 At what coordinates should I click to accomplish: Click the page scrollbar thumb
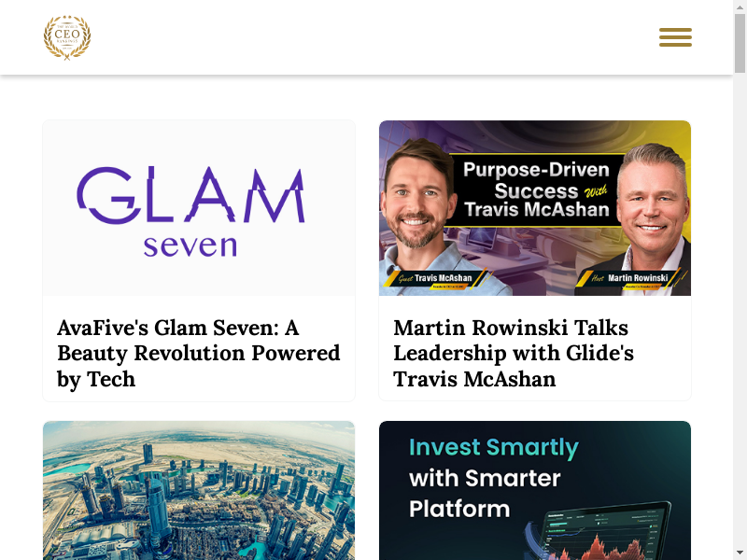click(740, 43)
